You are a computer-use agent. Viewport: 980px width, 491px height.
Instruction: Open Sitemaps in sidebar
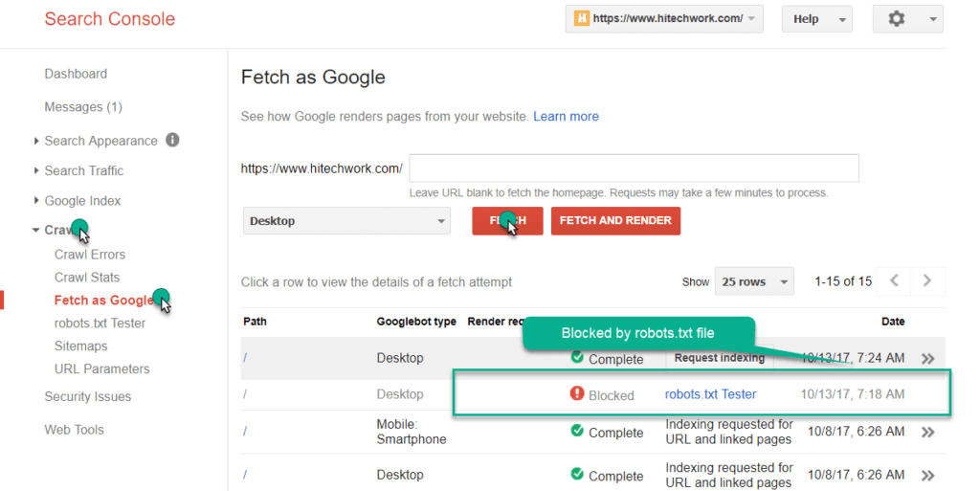tap(80, 346)
